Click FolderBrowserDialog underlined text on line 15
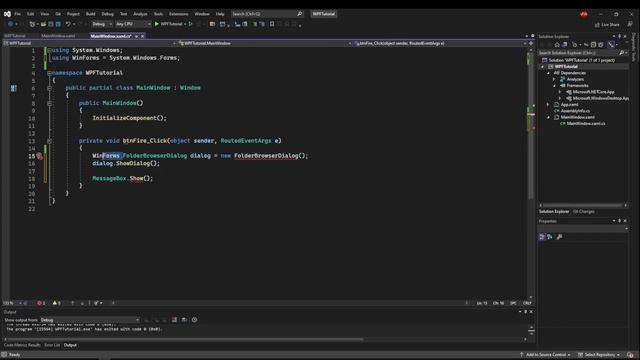 tap(266, 156)
